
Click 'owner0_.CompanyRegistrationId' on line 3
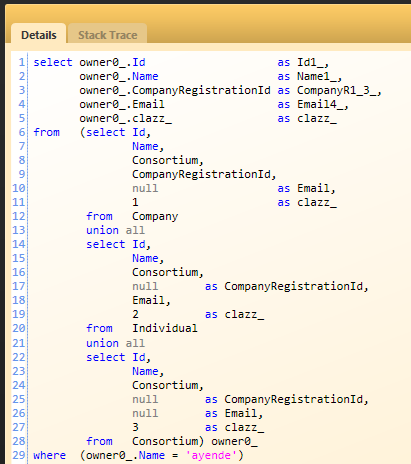(175, 90)
